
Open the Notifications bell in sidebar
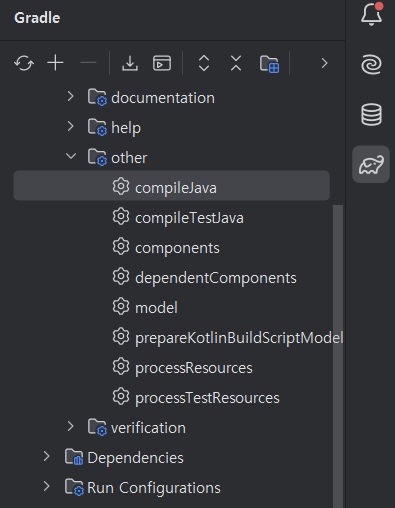pos(372,14)
